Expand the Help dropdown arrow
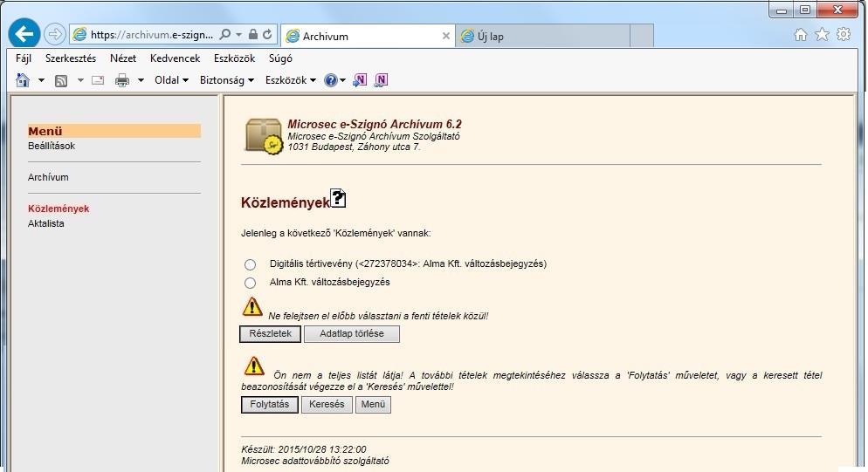Viewport: 868px width, 472px height. click(342, 81)
